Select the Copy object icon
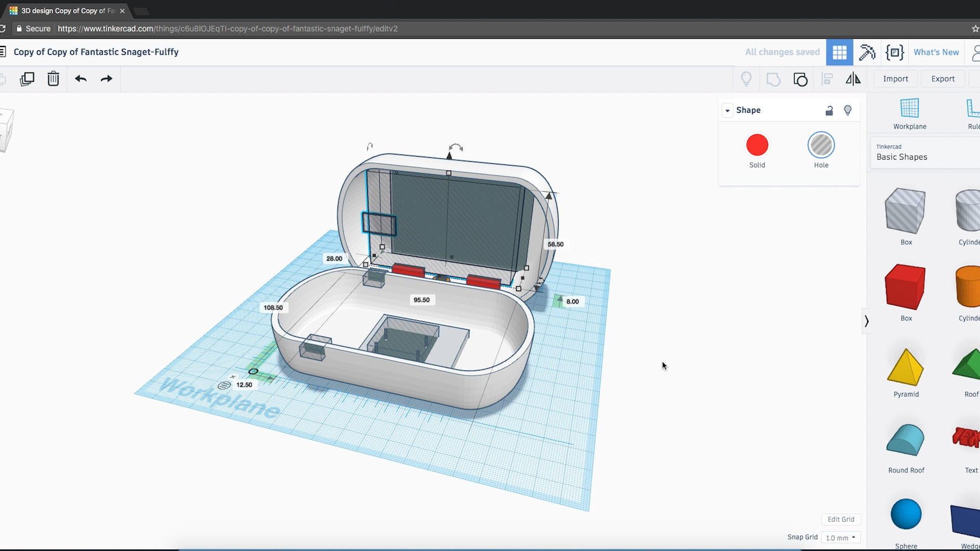 pos(27,79)
